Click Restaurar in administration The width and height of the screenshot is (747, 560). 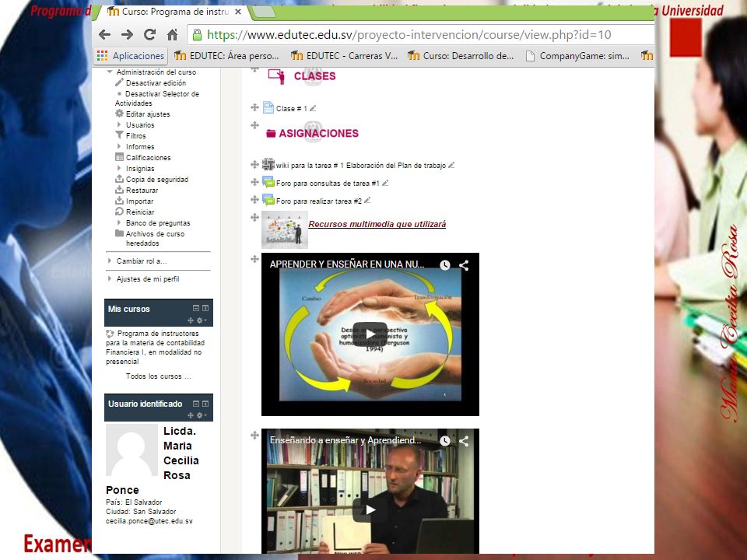pyautogui.click(x=142, y=191)
